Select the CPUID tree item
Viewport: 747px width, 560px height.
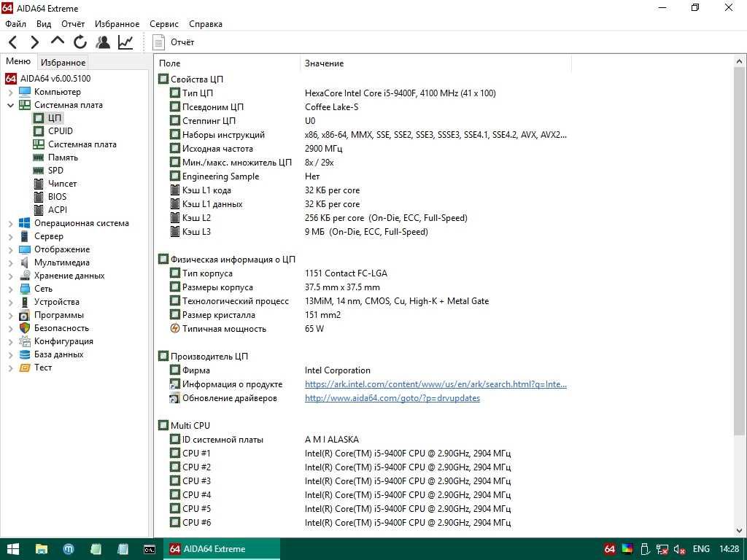coord(61,131)
